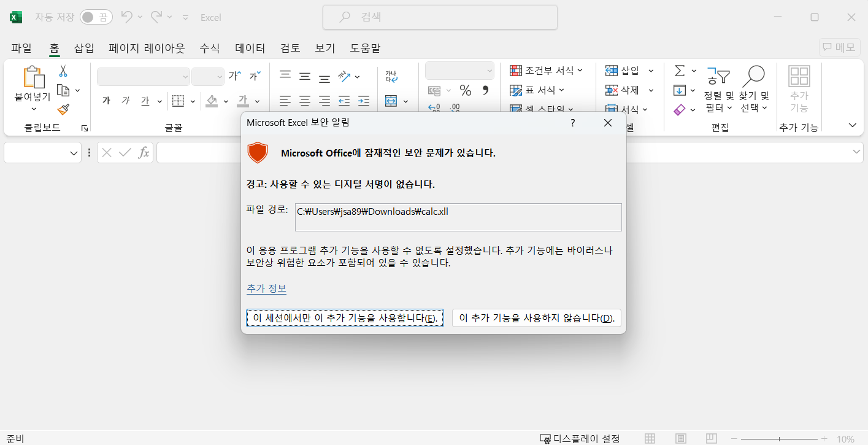Click the decrease indent icon
This screenshot has height=445, width=868.
click(344, 101)
